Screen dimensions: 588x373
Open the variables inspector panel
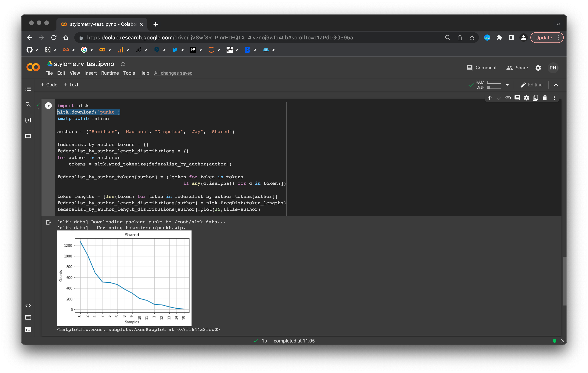click(x=28, y=120)
